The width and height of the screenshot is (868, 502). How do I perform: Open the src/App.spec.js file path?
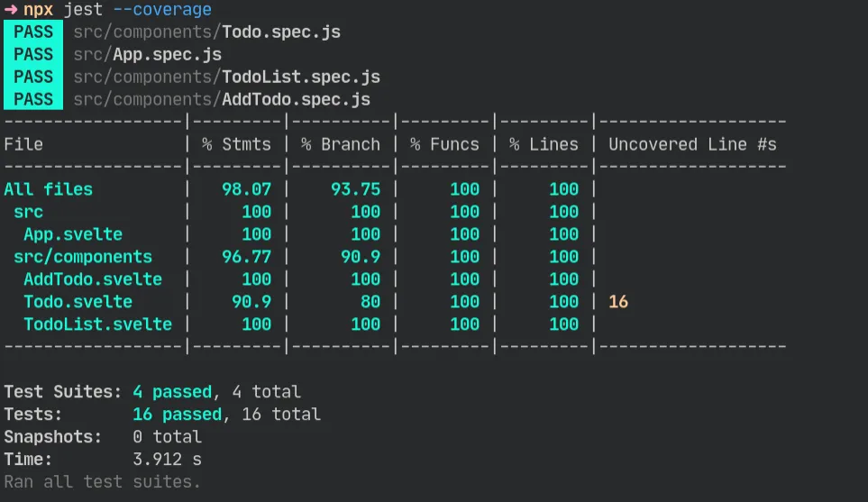click(x=147, y=54)
